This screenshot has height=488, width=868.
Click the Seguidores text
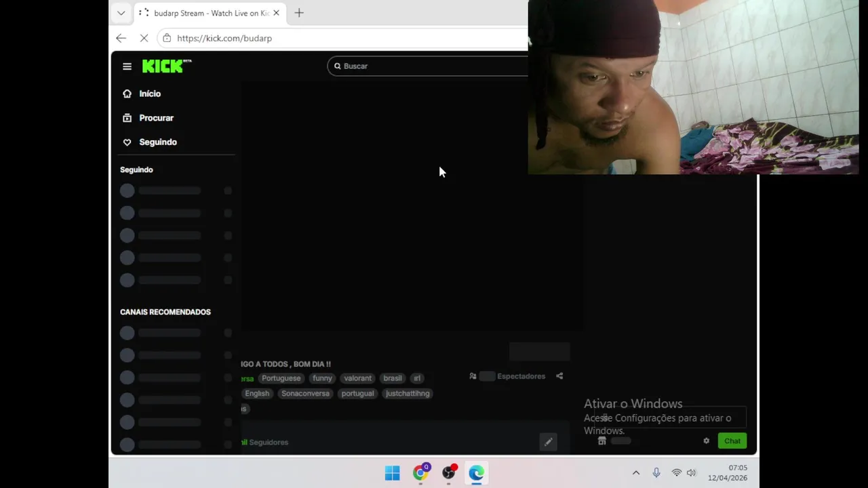(x=269, y=442)
